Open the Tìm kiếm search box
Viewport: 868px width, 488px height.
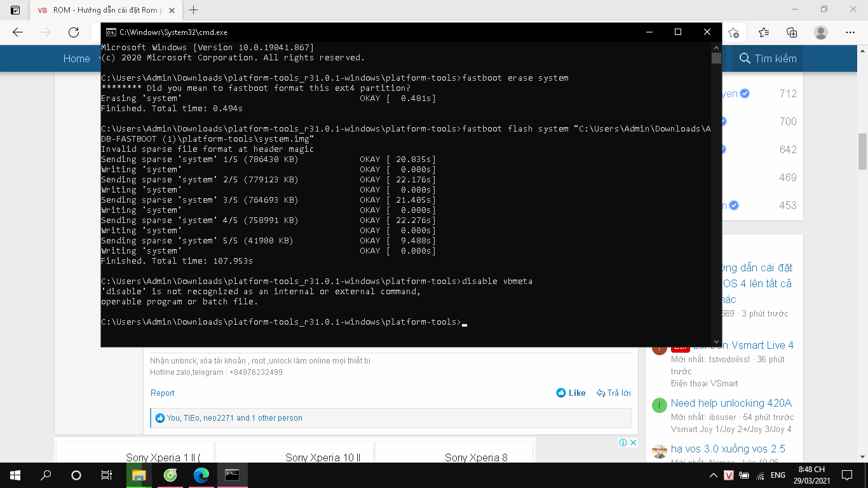click(768, 58)
